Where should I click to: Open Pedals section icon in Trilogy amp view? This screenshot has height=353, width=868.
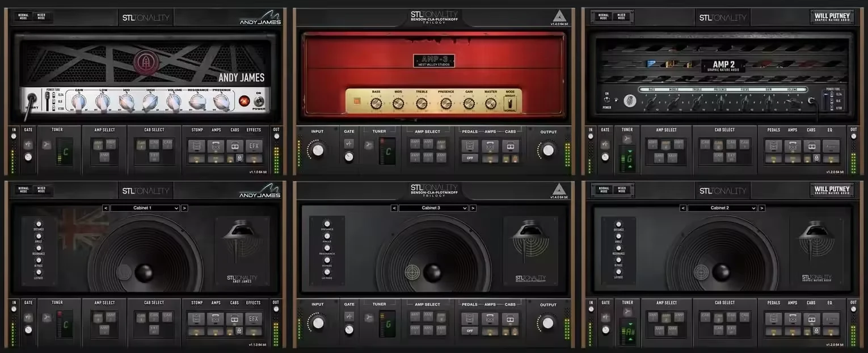click(x=469, y=146)
